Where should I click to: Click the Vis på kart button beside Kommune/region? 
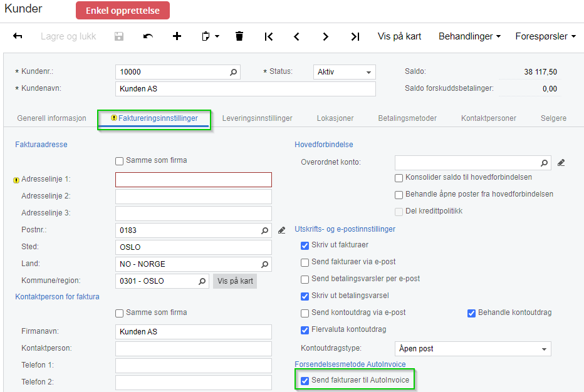234,281
